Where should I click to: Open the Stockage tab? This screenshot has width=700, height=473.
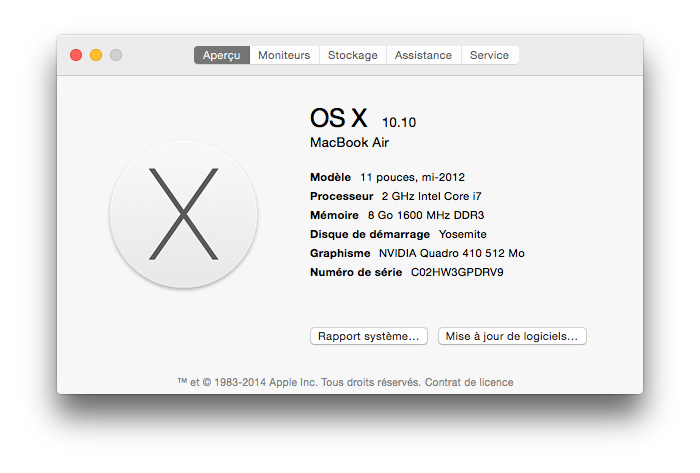click(353, 55)
